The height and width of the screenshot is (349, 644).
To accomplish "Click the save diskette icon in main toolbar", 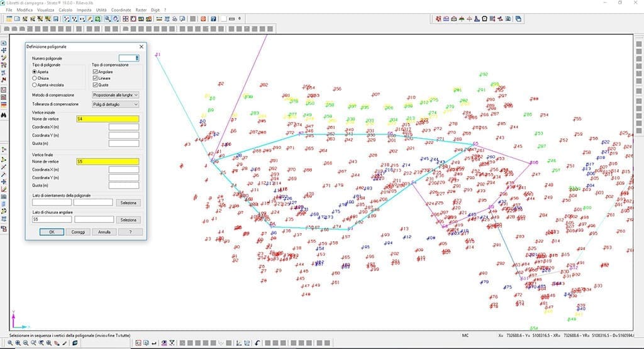I will coord(55,19).
